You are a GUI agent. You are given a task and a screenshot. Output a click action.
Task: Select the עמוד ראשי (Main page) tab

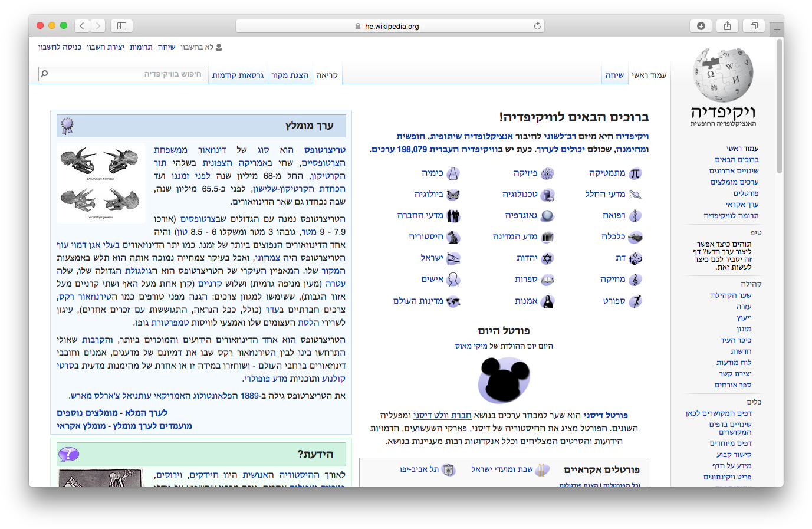(x=649, y=75)
